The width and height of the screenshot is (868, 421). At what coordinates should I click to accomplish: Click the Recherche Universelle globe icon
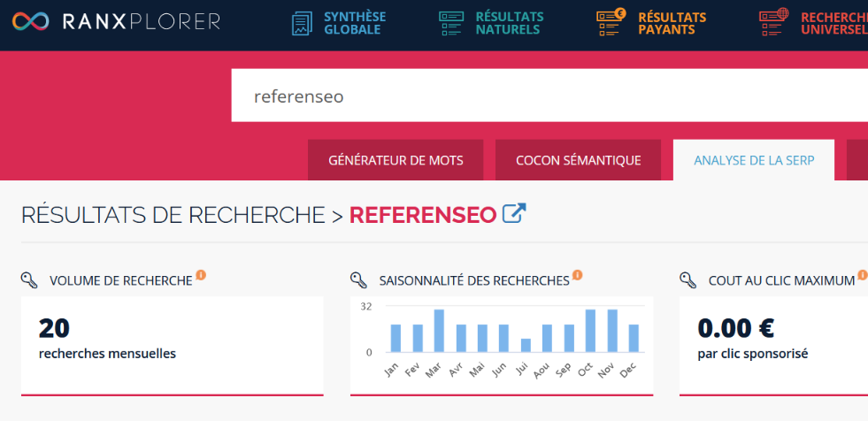tap(774, 22)
